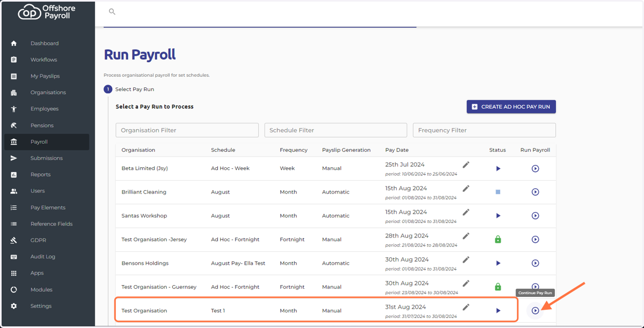Click the Reference Fields lines icon

click(14, 224)
